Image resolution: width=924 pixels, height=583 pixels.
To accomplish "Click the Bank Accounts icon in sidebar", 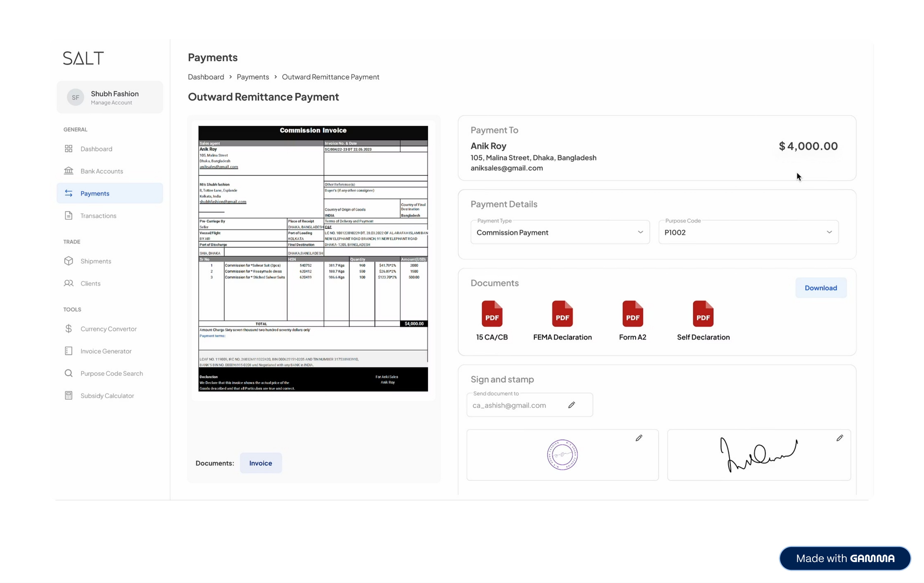I will click(x=69, y=171).
